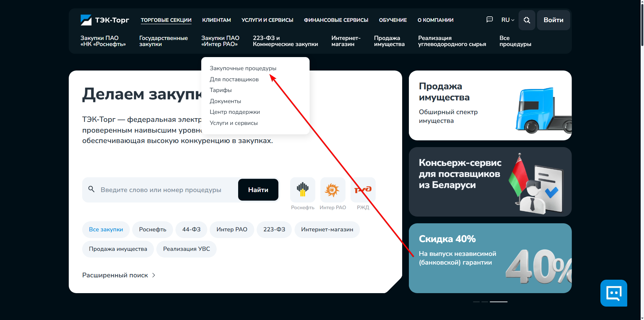Viewport: 644px width, 320px height.
Task: Go to Закупки ПАО «НК «Роснефть» section
Action: point(103,41)
